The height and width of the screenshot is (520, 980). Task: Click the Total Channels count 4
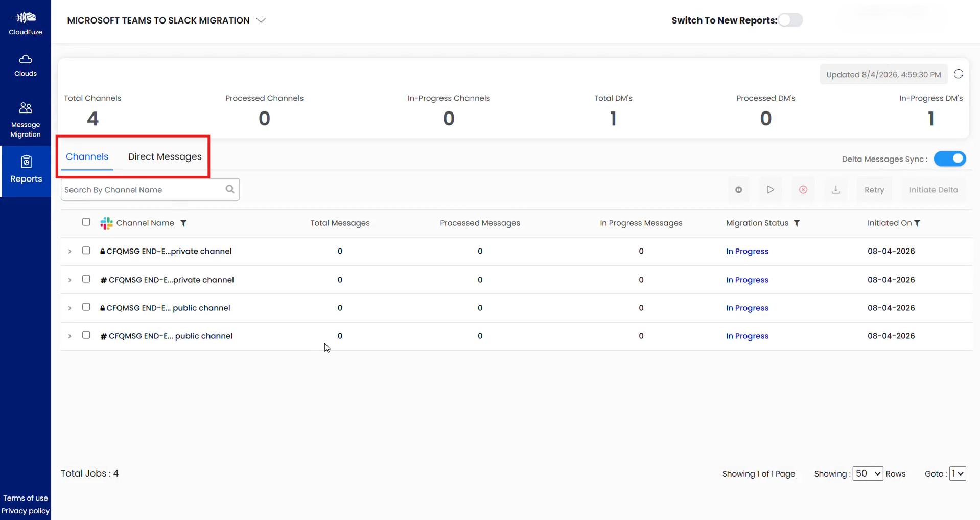pyautogui.click(x=92, y=119)
